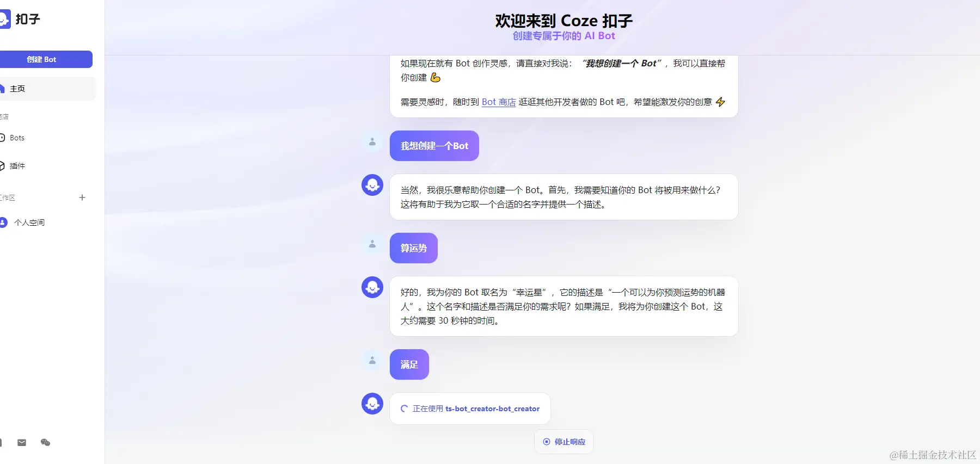Click the 主页 home icon
This screenshot has height=464, width=980.
pyautogui.click(x=2, y=89)
